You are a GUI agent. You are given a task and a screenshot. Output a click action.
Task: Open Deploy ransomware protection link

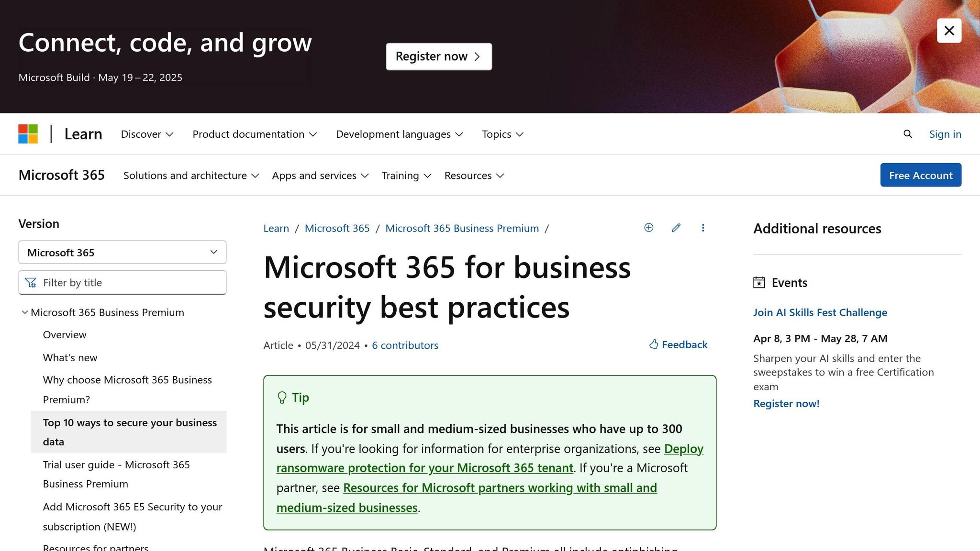[490, 458]
